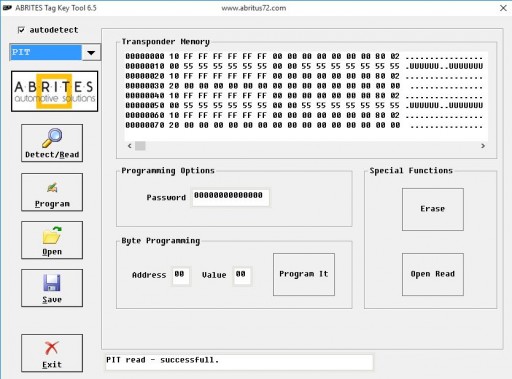Click the ABRITES automotive solutions logo
The height and width of the screenshot is (379, 512).
55,91
